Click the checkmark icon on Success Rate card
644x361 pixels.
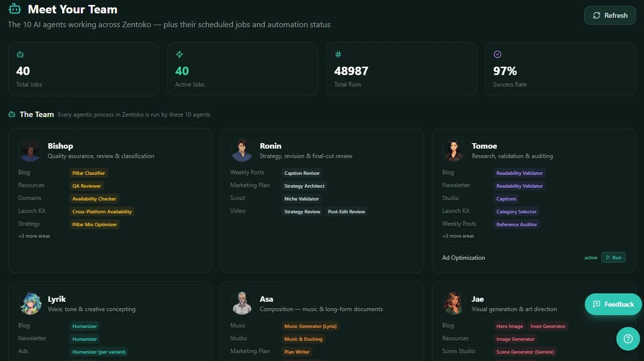pos(497,54)
